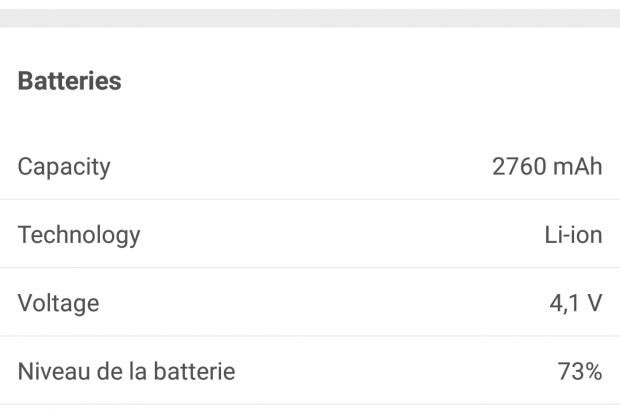Viewport: 620px width, 410px height.
Task: Click the word Niveau
Action: click(x=52, y=373)
